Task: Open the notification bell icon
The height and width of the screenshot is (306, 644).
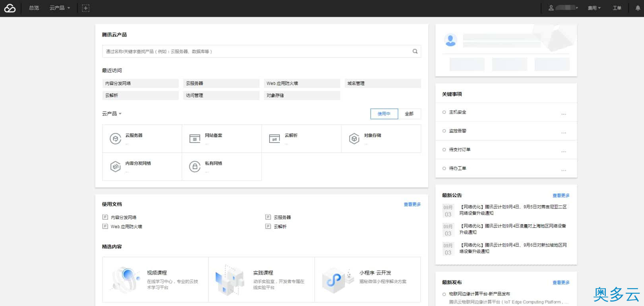Action: pyautogui.click(x=638, y=8)
